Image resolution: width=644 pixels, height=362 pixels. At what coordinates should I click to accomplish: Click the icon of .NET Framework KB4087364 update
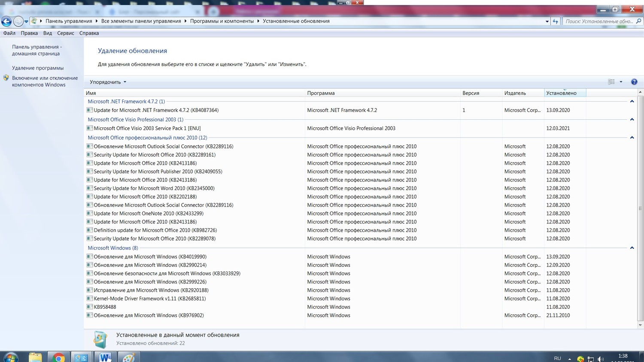(90, 110)
